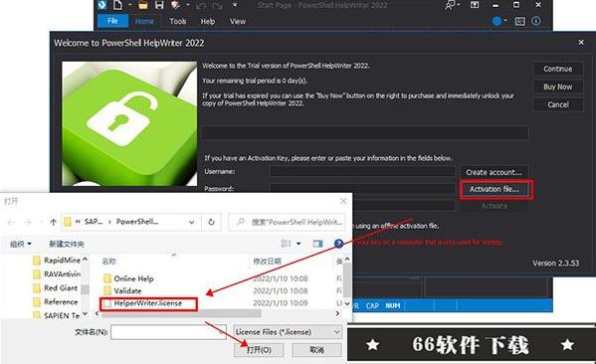
Task: Click the Buy Now button
Action: (x=557, y=87)
